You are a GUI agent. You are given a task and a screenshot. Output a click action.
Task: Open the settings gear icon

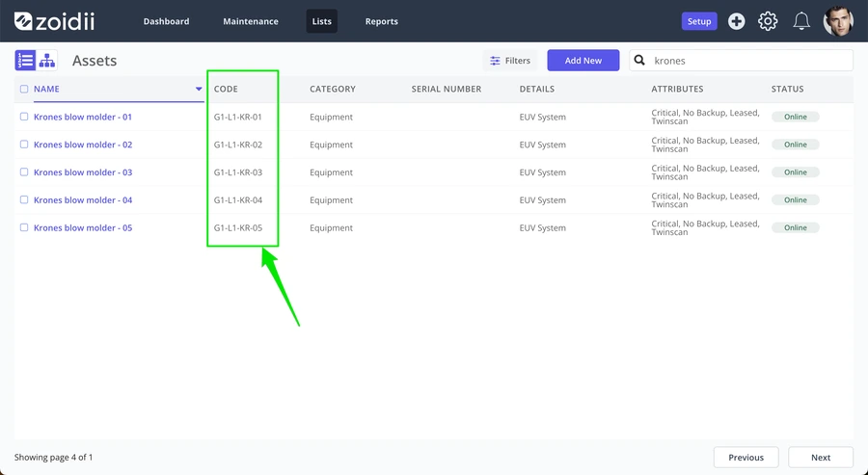[768, 21]
